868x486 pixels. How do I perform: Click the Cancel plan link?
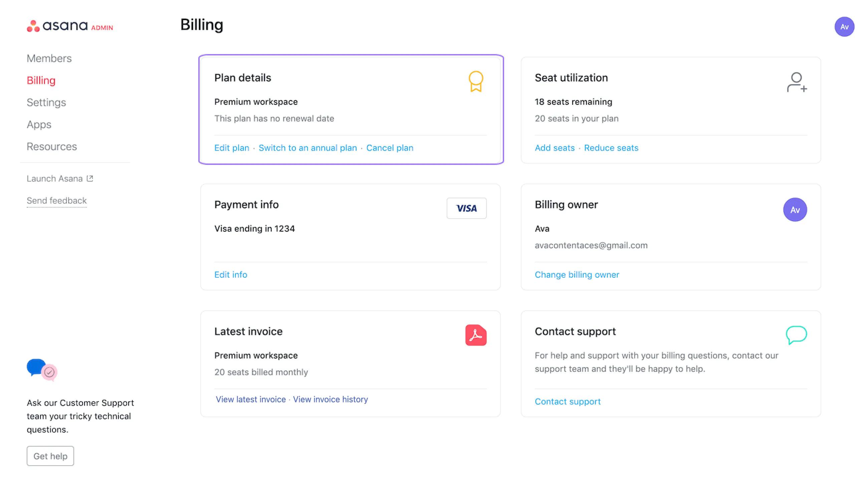(x=390, y=148)
